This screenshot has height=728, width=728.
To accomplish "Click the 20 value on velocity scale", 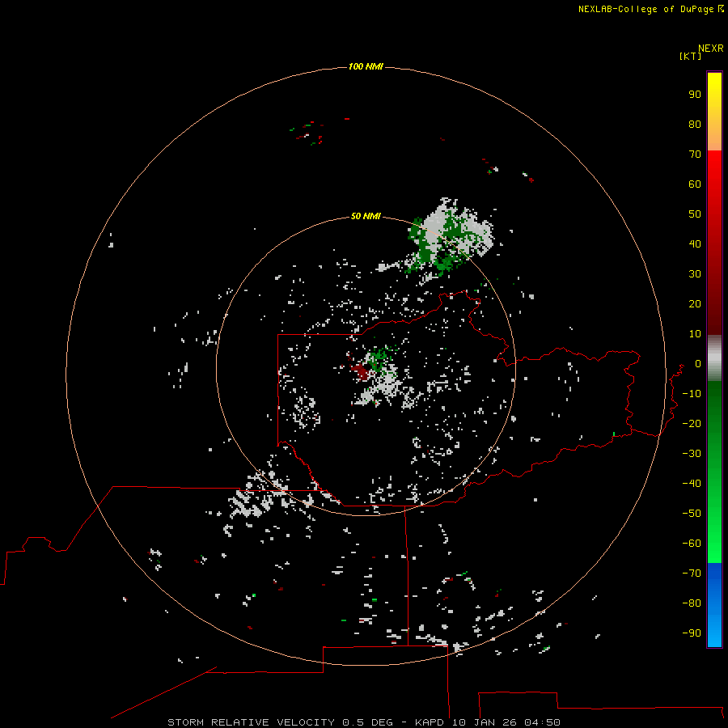I will point(695,303).
